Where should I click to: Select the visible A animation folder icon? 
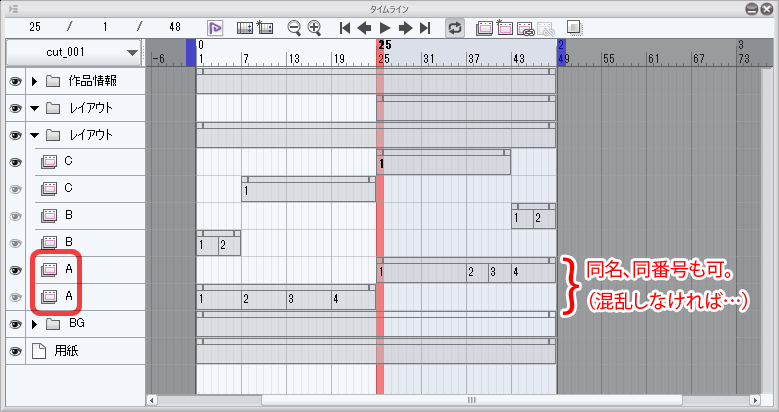pyautogui.click(x=49, y=269)
